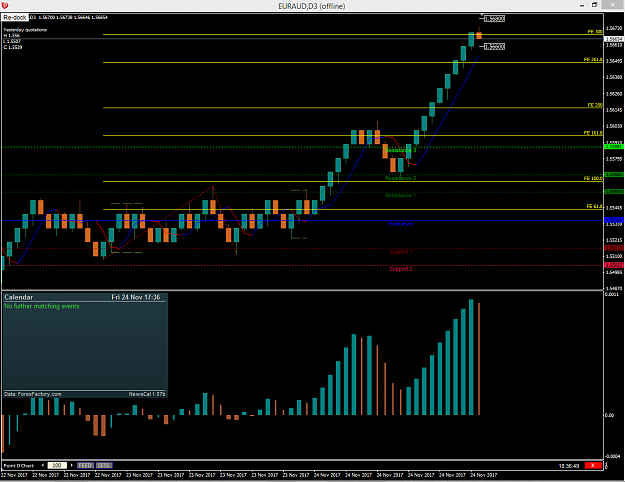Click the app logo in the title bar

5,5
